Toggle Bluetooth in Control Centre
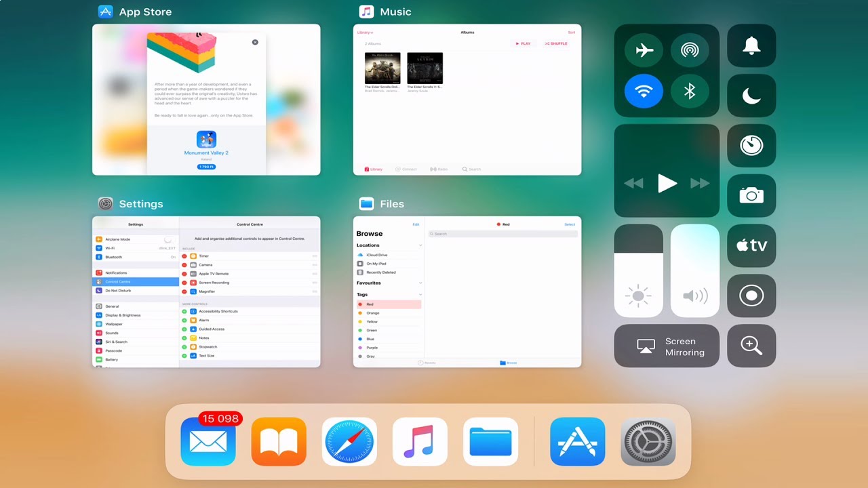This screenshot has height=488, width=868. click(x=690, y=91)
